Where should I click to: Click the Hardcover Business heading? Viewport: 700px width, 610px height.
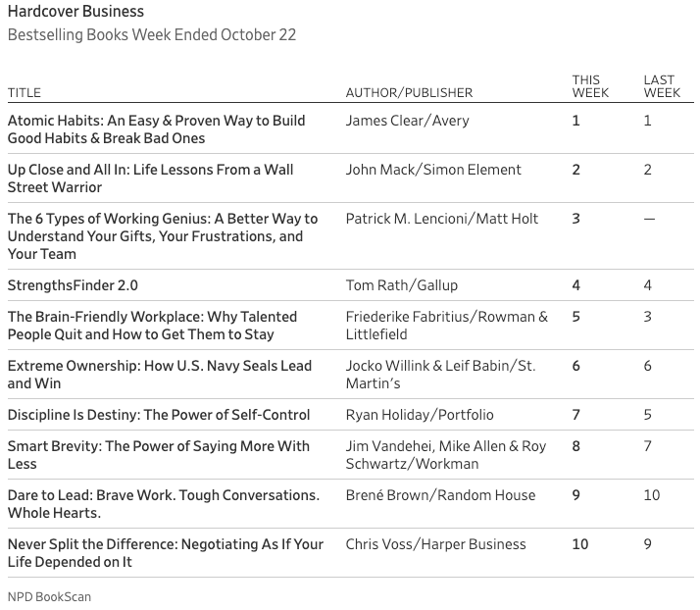coord(75,12)
